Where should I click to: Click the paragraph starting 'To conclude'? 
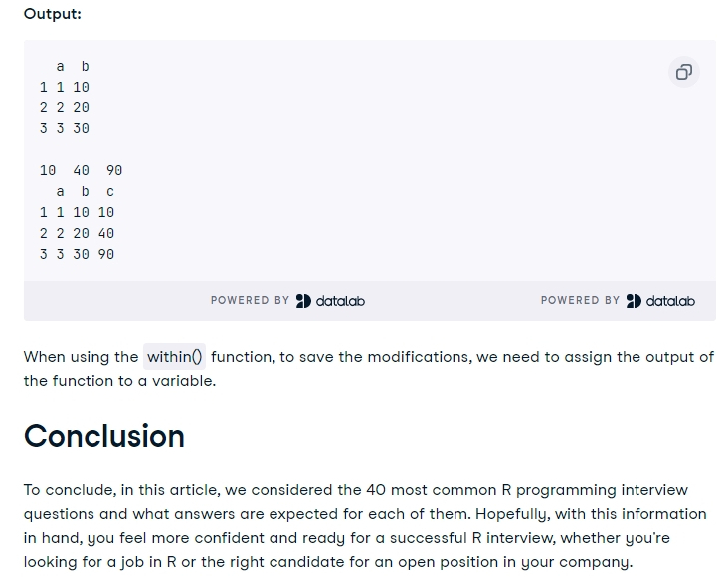click(365, 526)
